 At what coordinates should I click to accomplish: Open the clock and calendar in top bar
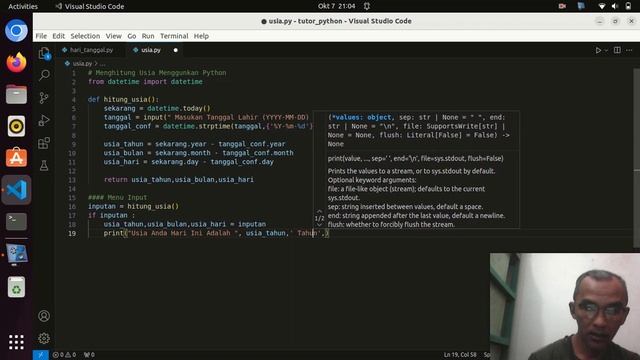click(x=336, y=6)
